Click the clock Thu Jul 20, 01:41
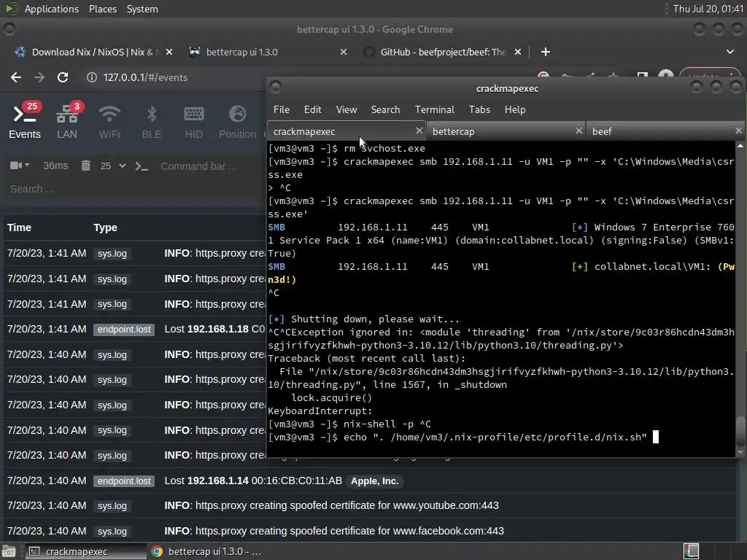 708,9
